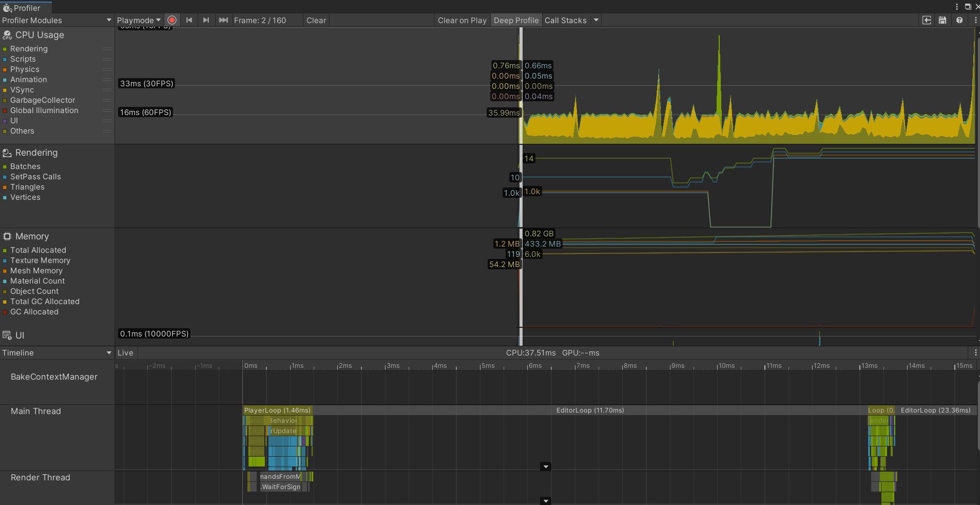This screenshot has width=980, height=505.
Task: Toggle the GC Allocated color box
Action: (5, 312)
